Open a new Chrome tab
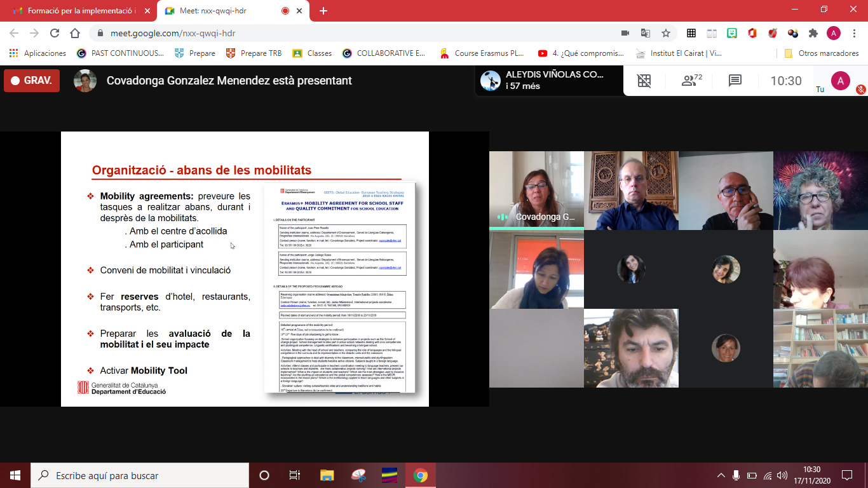 coord(323,11)
